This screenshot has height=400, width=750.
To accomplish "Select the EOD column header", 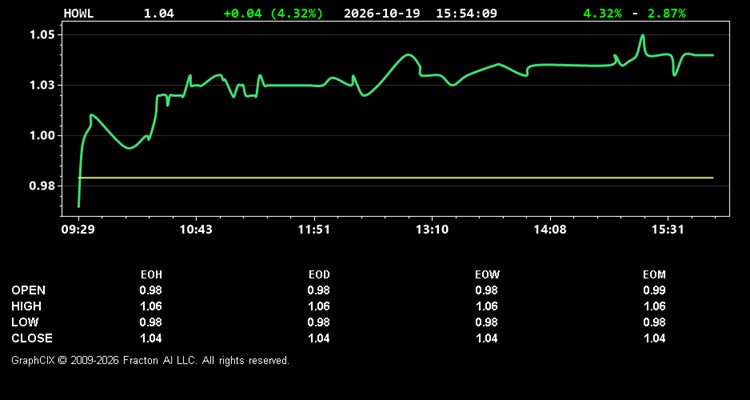I will 319,275.
